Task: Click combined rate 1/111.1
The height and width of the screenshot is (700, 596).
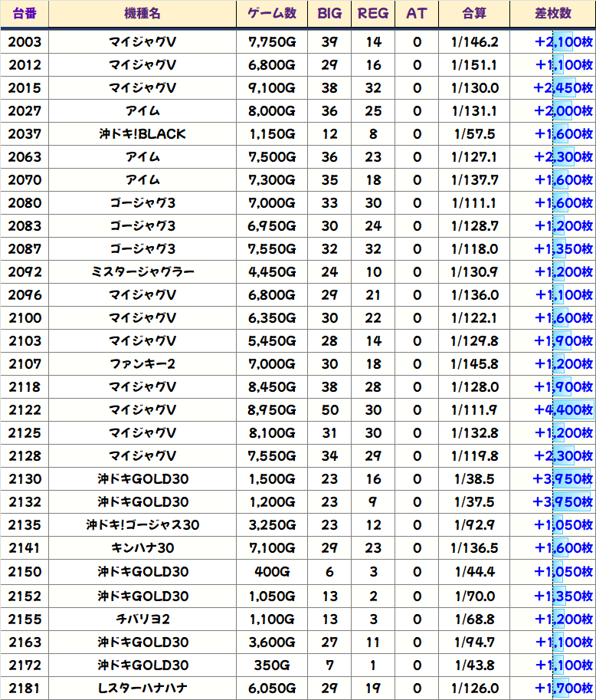Action: point(474,203)
